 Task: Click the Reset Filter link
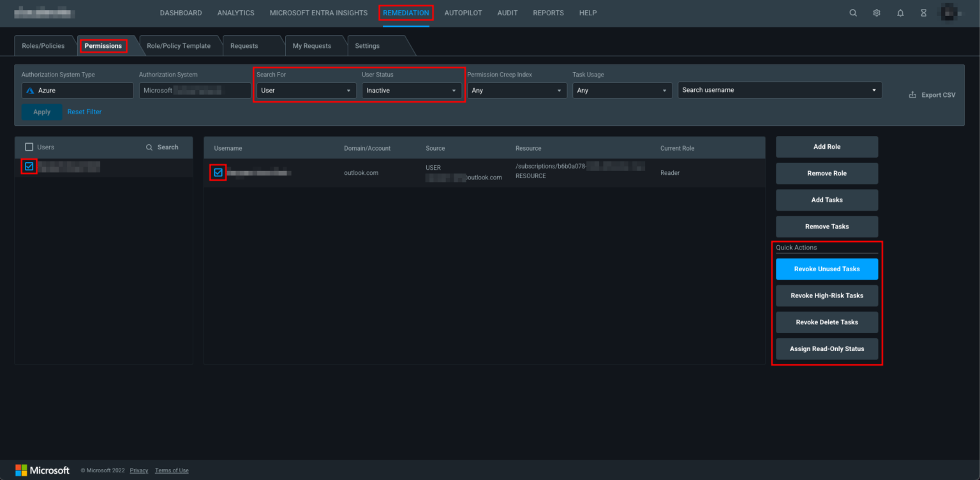coord(84,112)
